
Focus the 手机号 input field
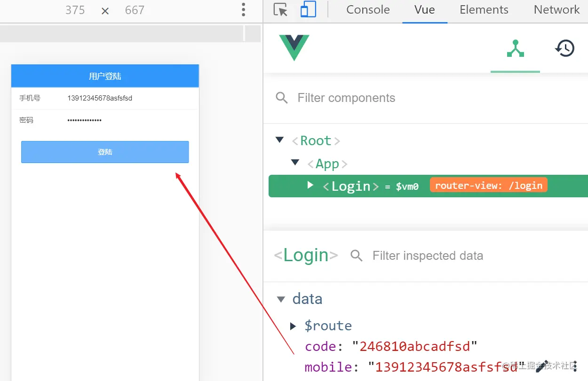(x=127, y=98)
